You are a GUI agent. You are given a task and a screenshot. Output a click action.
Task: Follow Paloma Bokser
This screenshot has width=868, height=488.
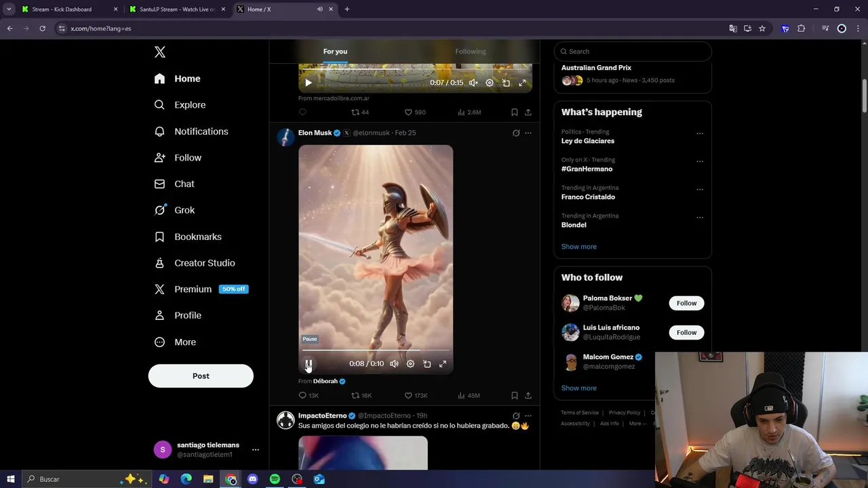pos(686,303)
